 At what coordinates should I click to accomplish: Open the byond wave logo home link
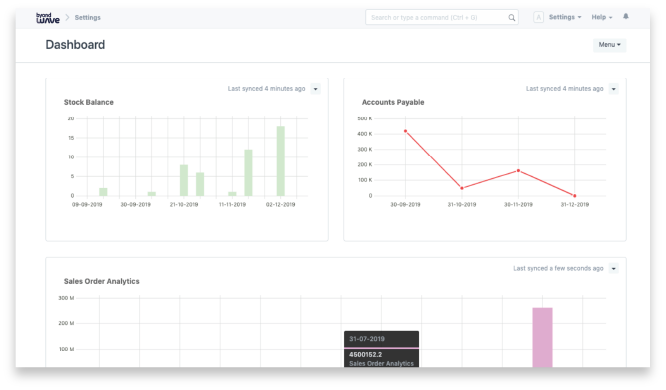pos(48,18)
